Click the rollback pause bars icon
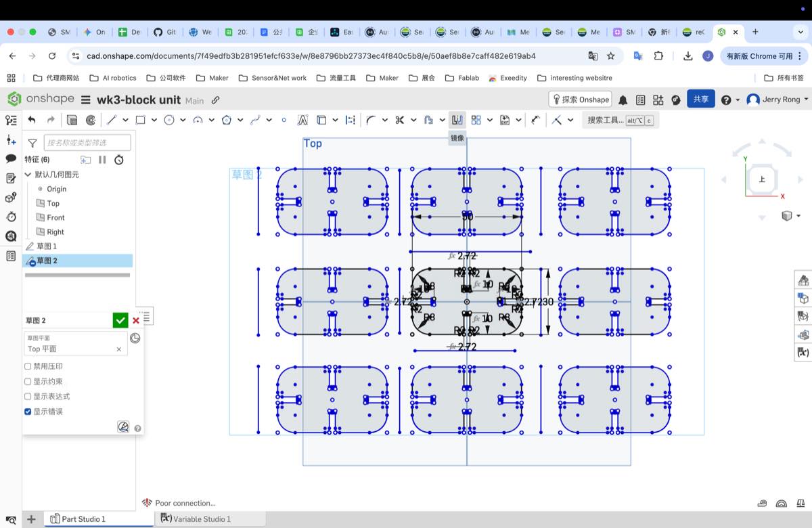 (x=102, y=160)
